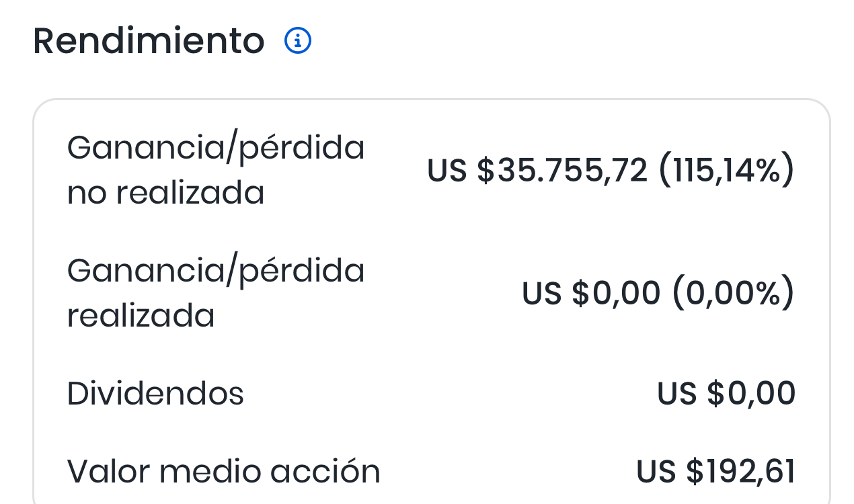The height and width of the screenshot is (504, 854).
Task: Select the $0,00 amount in Dividendos row
Action: [751, 393]
